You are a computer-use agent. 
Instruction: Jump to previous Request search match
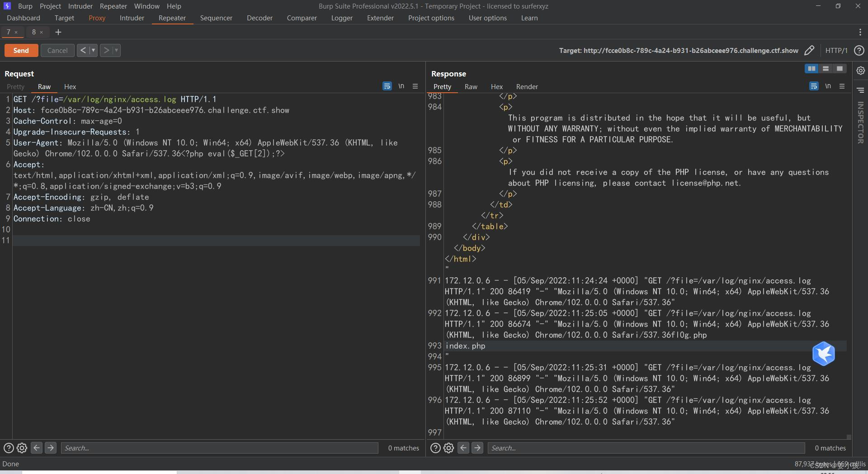click(x=37, y=448)
